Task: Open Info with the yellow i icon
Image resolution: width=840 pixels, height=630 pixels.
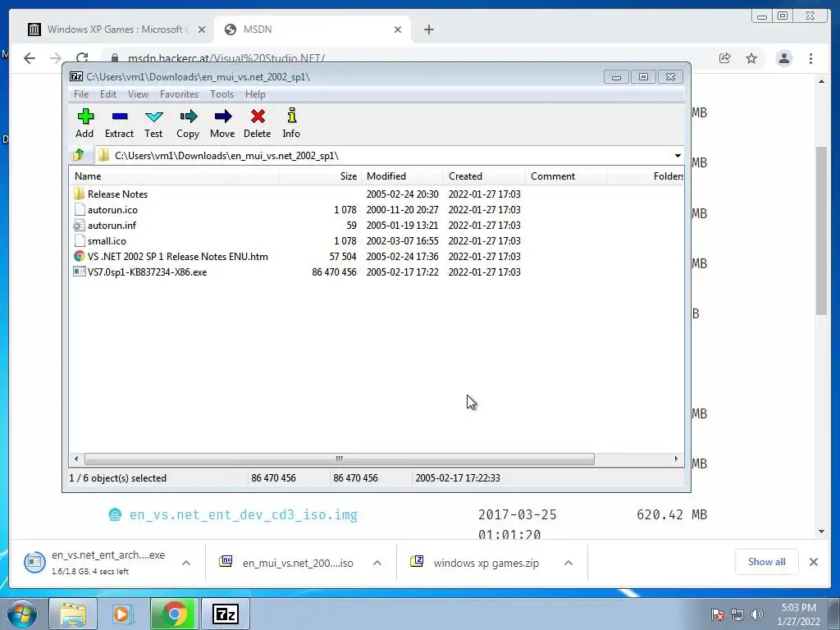Action: pyautogui.click(x=291, y=124)
